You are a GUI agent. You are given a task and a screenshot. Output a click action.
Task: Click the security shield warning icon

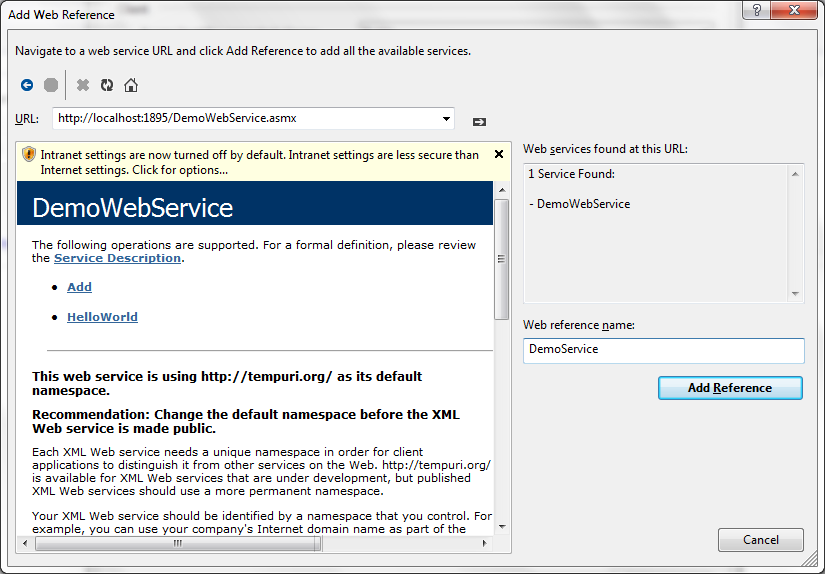tap(28, 155)
